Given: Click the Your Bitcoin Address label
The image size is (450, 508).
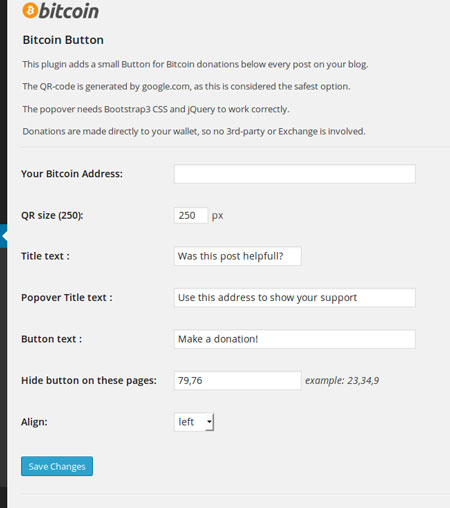Looking at the screenshot, I should [x=72, y=174].
